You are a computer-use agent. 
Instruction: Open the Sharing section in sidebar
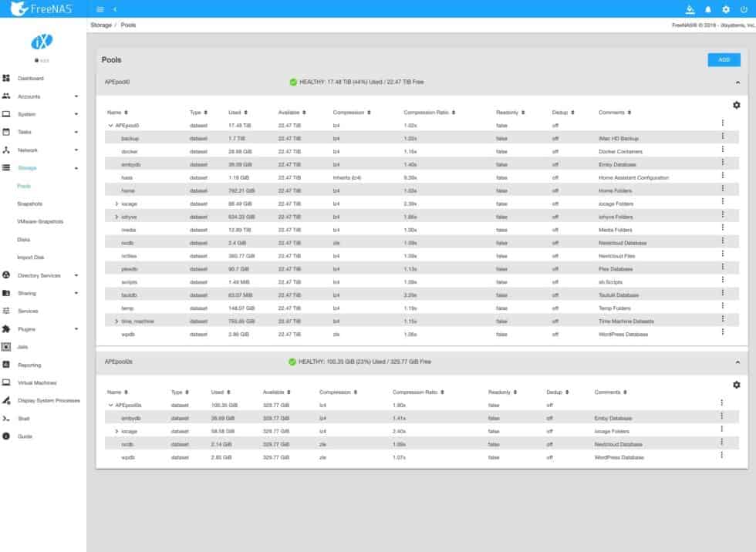pos(31,291)
